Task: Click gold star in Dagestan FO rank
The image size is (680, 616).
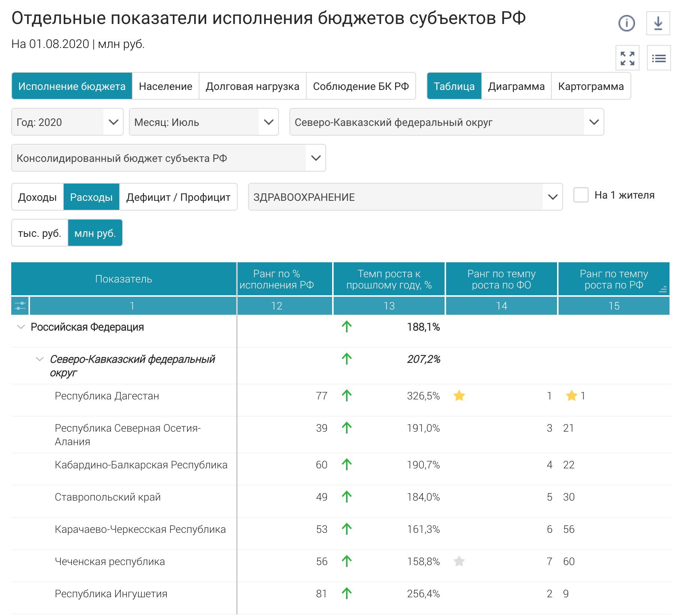Action: 459,396
